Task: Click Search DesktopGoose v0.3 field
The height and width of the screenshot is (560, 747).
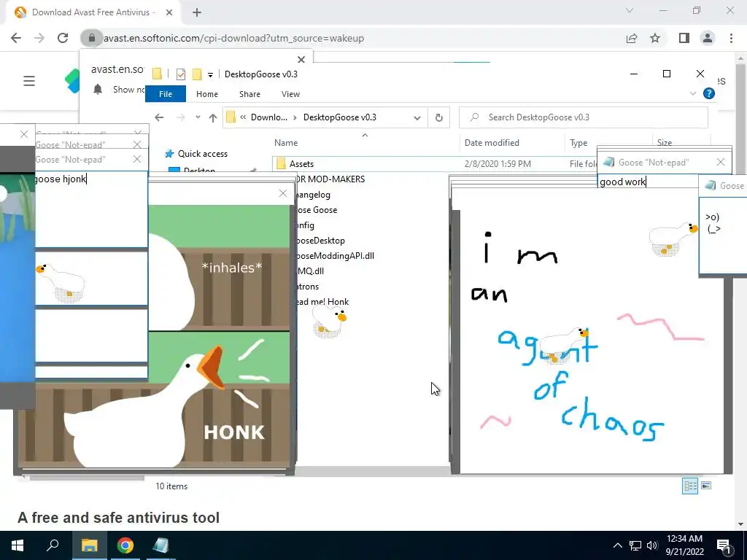Action: pyautogui.click(x=583, y=117)
